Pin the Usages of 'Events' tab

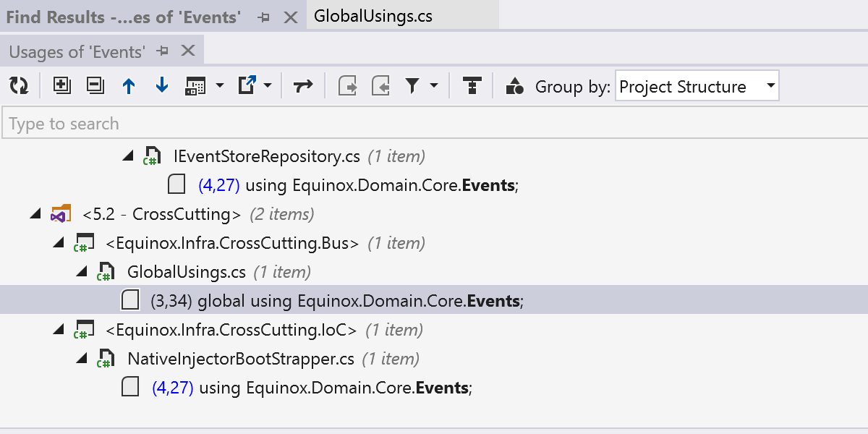[163, 51]
